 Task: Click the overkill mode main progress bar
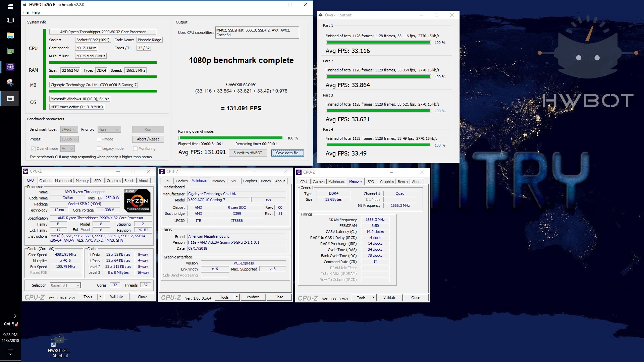tap(231, 138)
